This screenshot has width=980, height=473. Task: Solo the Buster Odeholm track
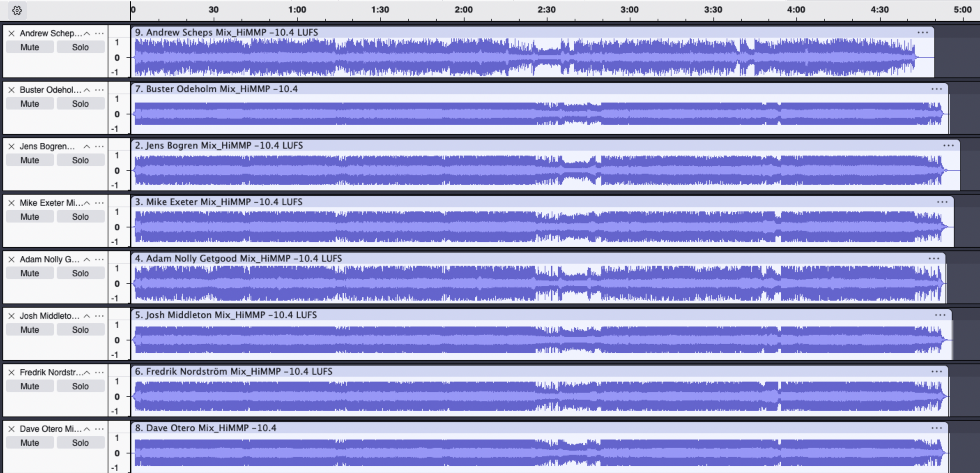pyautogui.click(x=80, y=104)
